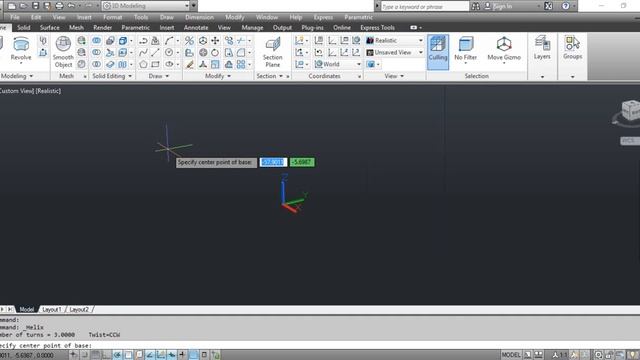Select the solid Union tool in Solid Editing
Image resolution: width=640 pixels, height=360 pixels.
(x=96, y=41)
